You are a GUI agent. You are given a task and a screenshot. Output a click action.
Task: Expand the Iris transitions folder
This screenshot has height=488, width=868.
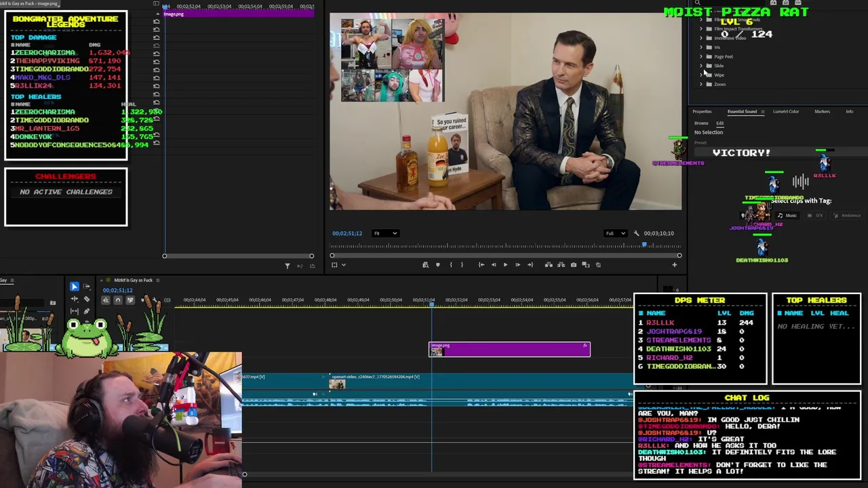[701, 47]
